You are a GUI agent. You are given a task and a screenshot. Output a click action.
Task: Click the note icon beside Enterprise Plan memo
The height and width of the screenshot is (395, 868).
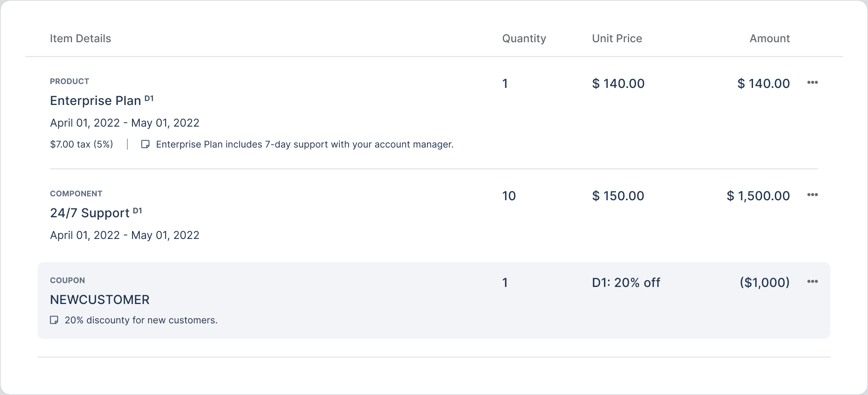pyautogui.click(x=145, y=144)
